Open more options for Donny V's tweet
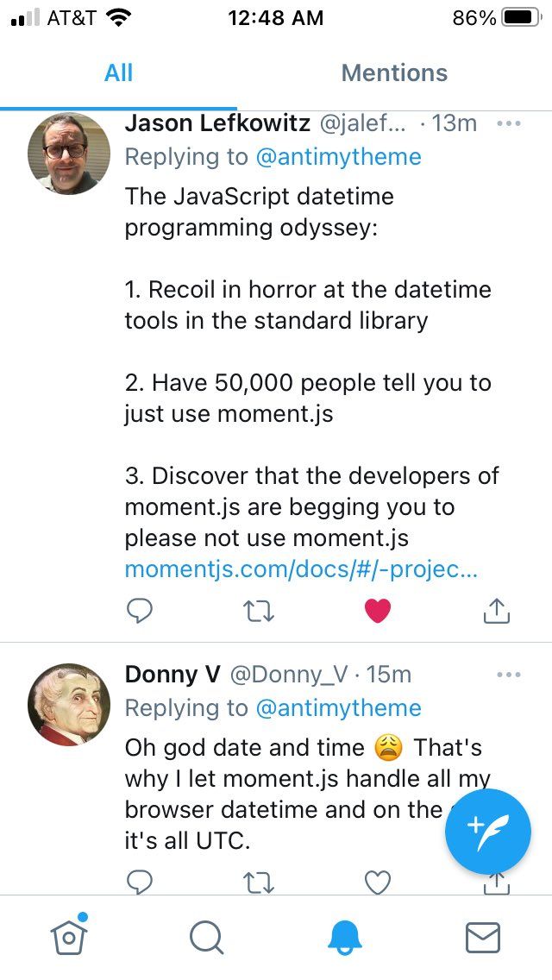 point(509,674)
